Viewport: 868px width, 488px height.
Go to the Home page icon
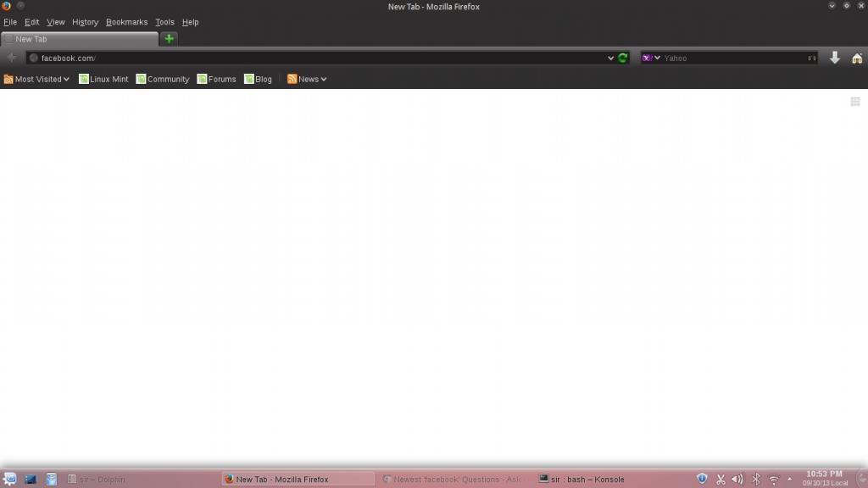click(x=857, y=58)
